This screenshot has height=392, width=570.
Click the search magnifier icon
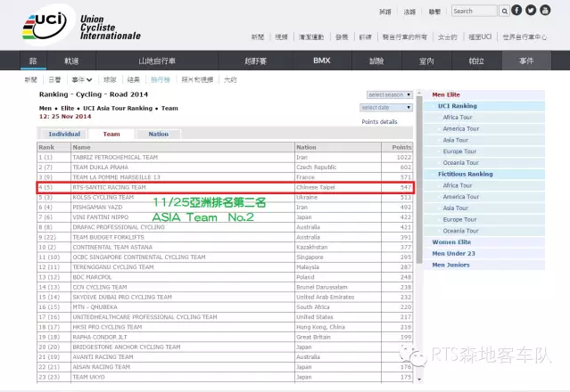pyautogui.click(x=505, y=12)
